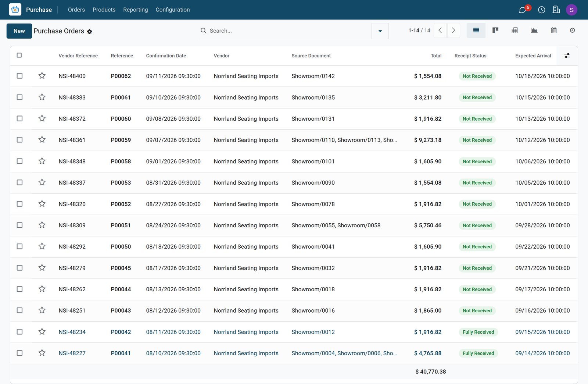Image resolution: width=588 pixels, height=384 pixels.
Task: Switch to pivot table view
Action: click(515, 31)
